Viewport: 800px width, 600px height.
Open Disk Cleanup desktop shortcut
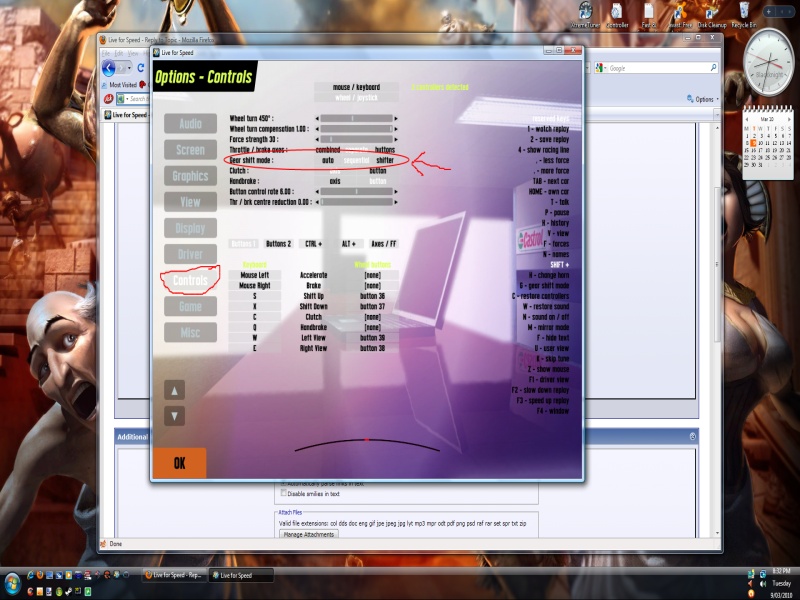tap(712, 14)
